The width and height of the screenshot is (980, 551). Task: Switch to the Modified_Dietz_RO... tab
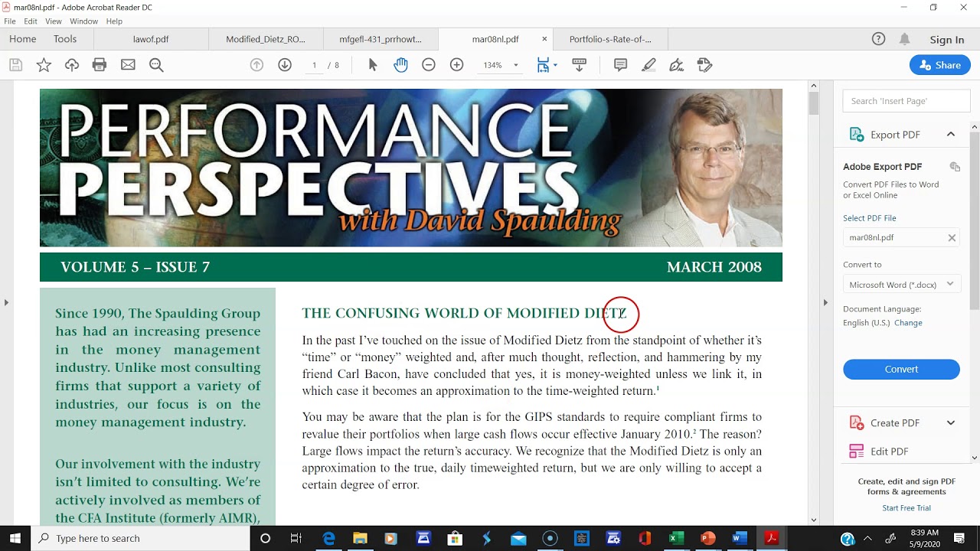pos(266,39)
